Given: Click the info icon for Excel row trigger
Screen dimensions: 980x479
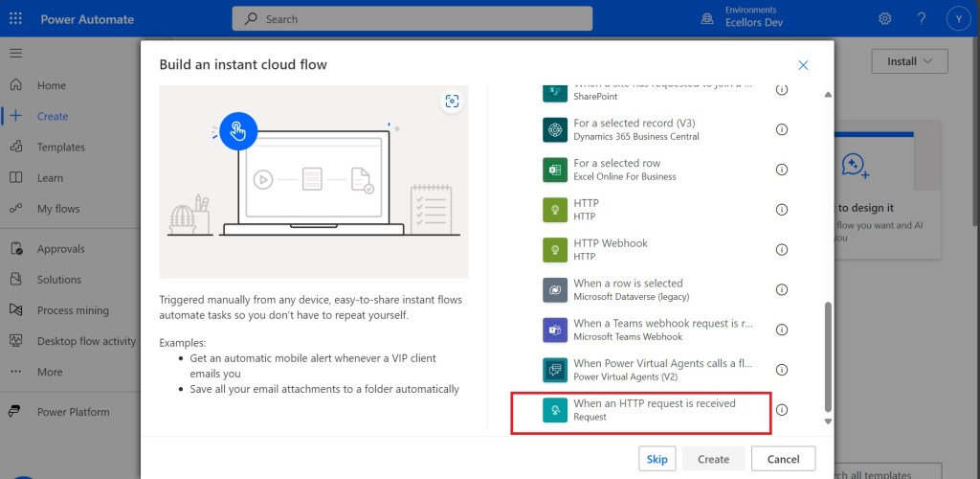Looking at the screenshot, I should tap(781, 170).
